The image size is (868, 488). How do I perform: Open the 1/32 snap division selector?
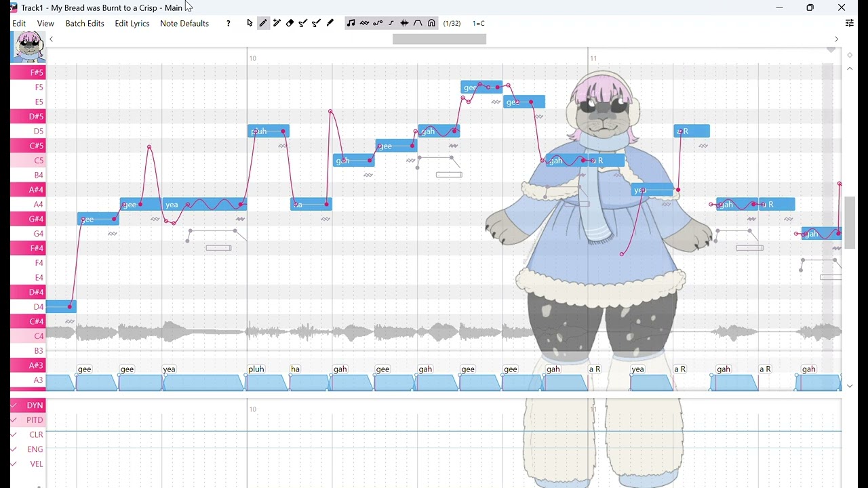[452, 24]
